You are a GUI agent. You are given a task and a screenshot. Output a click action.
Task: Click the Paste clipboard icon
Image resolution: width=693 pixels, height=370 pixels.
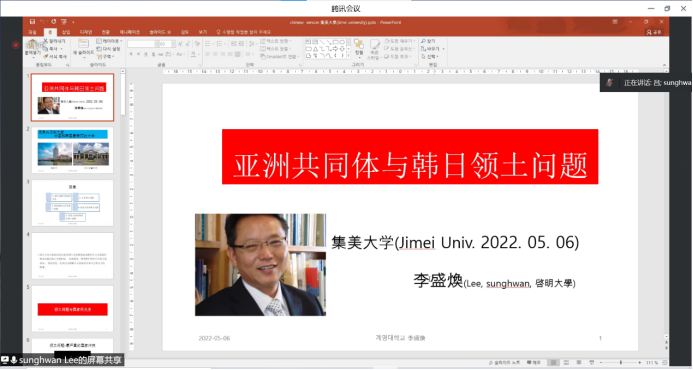[32, 45]
